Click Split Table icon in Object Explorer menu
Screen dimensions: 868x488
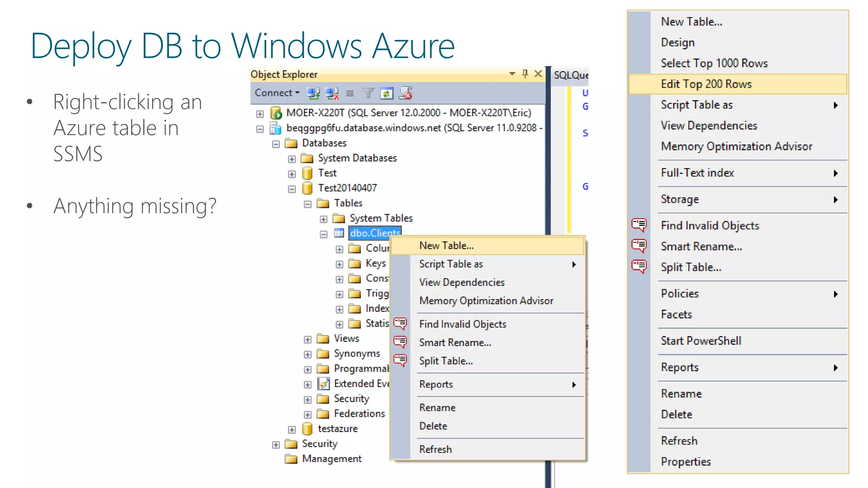click(x=400, y=361)
